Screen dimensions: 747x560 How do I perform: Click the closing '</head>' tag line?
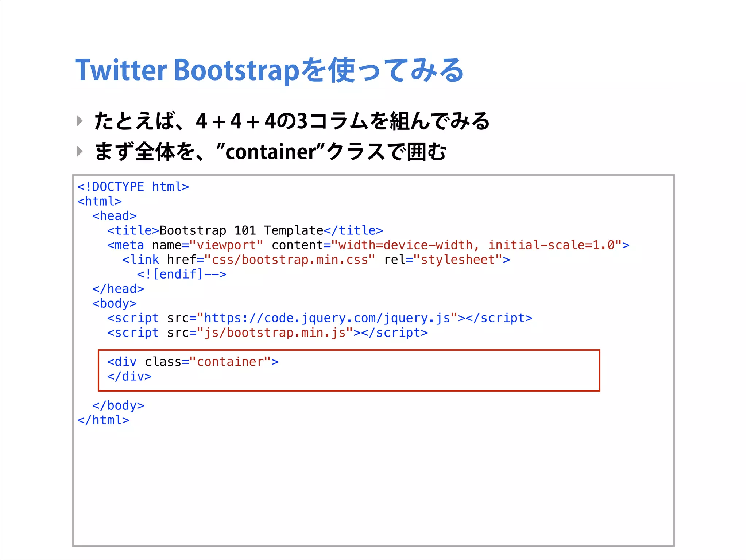(x=118, y=289)
